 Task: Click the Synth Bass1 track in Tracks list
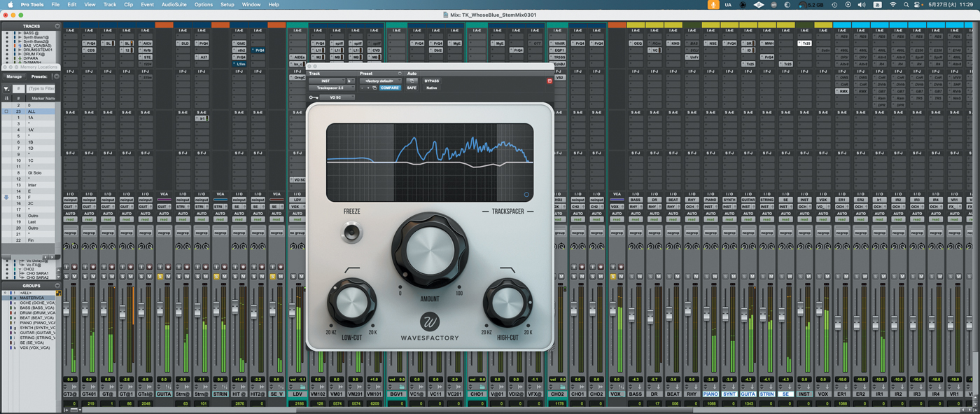(36, 37)
